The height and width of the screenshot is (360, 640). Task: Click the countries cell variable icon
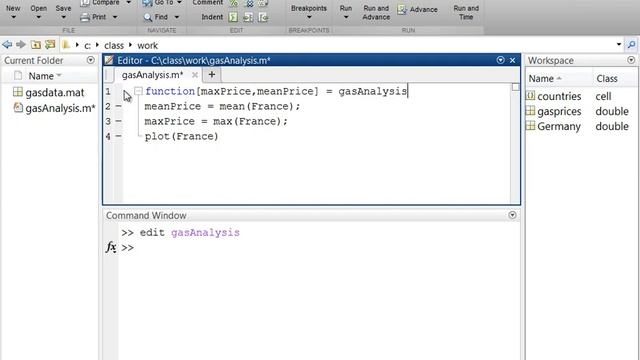[x=530, y=96]
